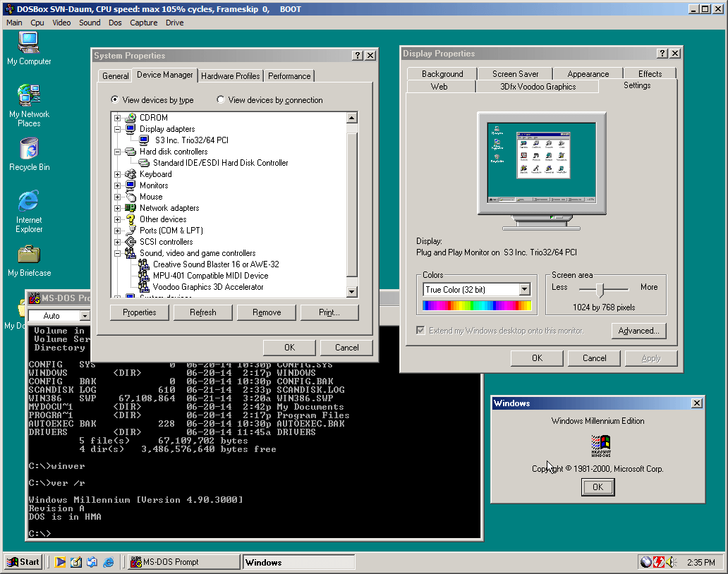Open the volume speaker tray icon
The width and height of the screenshot is (728, 574).
(x=671, y=562)
